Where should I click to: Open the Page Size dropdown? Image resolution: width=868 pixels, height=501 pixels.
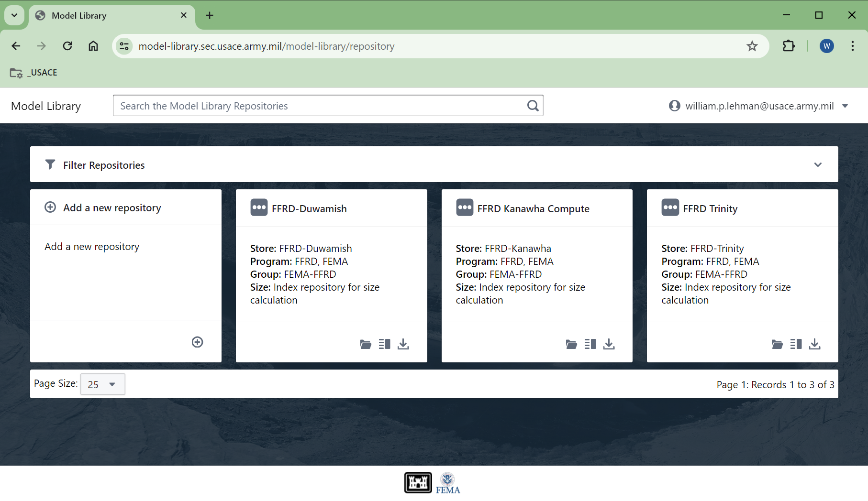[102, 384]
